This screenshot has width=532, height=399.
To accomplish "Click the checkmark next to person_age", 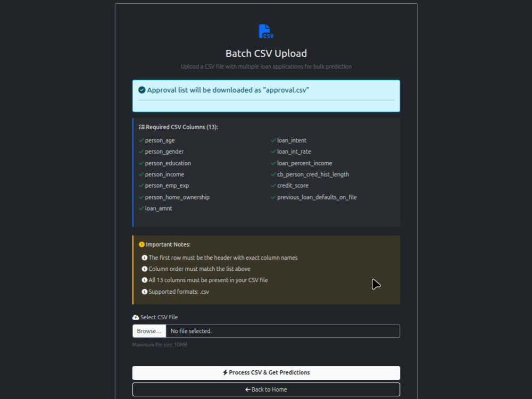I will click(x=141, y=140).
